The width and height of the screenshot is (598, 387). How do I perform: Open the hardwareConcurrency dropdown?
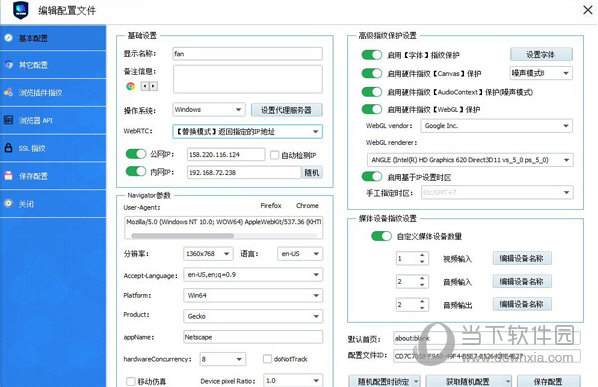click(223, 359)
